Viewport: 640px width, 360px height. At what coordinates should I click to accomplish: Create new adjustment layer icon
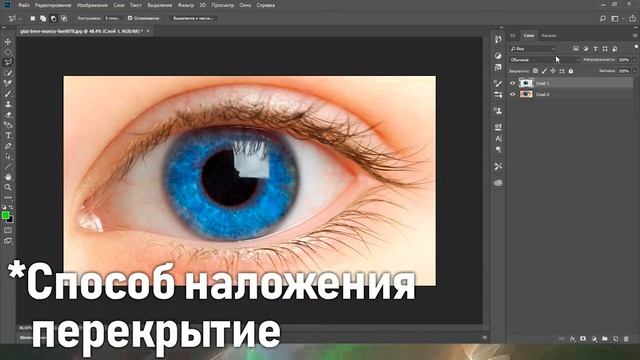pyautogui.click(x=594, y=339)
